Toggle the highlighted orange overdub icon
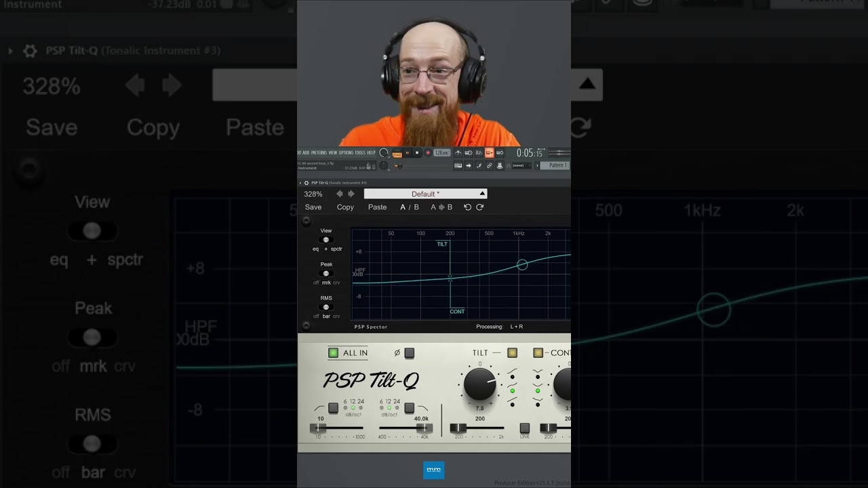868x488 pixels. coord(489,152)
